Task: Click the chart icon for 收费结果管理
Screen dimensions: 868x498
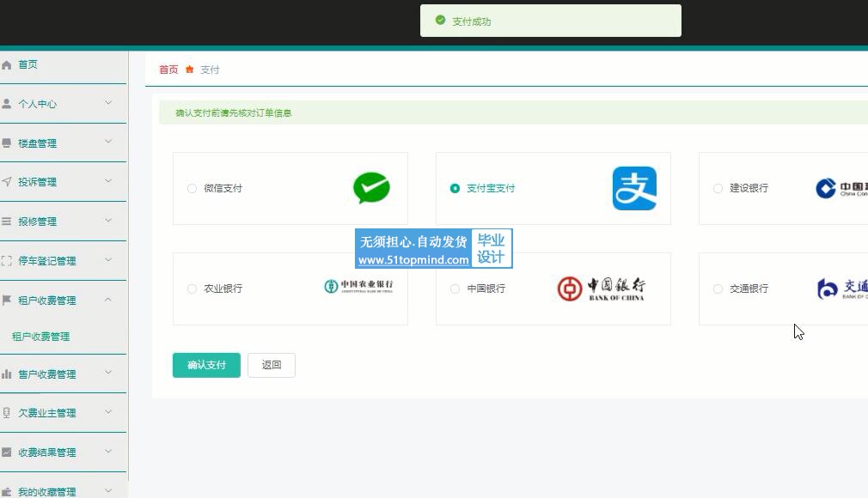Action: [7, 452]
